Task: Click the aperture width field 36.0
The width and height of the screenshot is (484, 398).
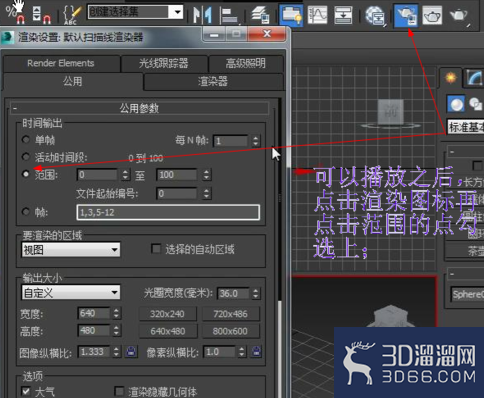Action: (x=233, y=293)
